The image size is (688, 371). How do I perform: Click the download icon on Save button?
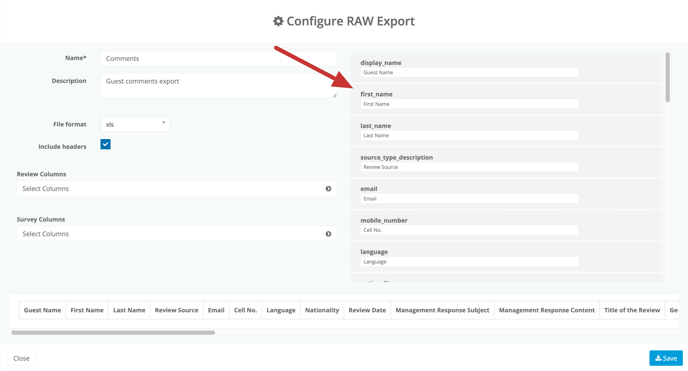tap(658, 358)
